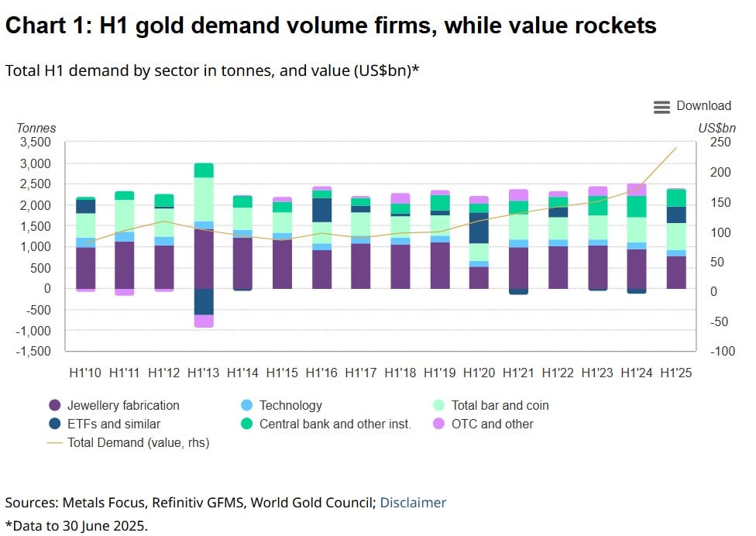Select the H1'16 dark blue ETF segment
The height and width of the screenshot is (536, 756).
click(321, 210)
